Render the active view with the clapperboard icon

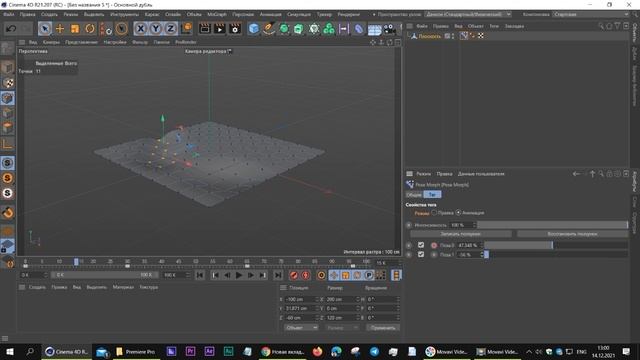coord(204,29)
